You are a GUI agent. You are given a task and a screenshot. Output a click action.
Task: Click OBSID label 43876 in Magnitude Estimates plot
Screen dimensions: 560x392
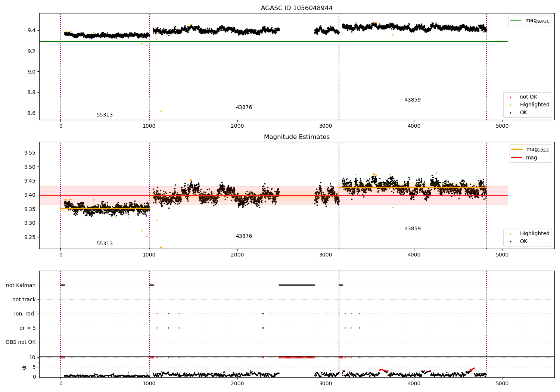244,236
